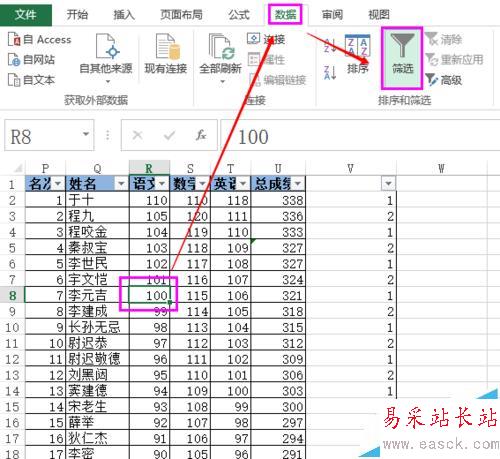Select column header W
The image size is (500, 459).
pos(441,168)
